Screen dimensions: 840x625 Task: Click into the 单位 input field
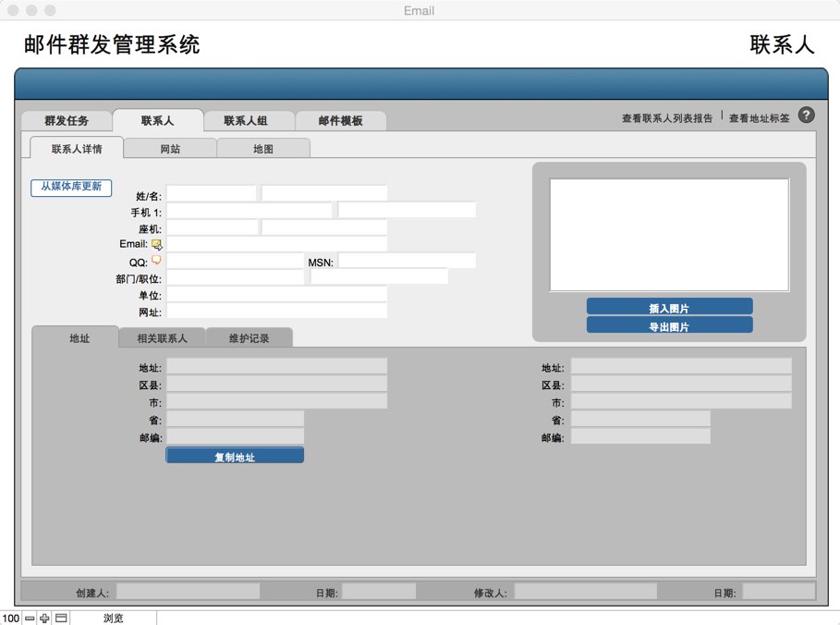[276, 294]
